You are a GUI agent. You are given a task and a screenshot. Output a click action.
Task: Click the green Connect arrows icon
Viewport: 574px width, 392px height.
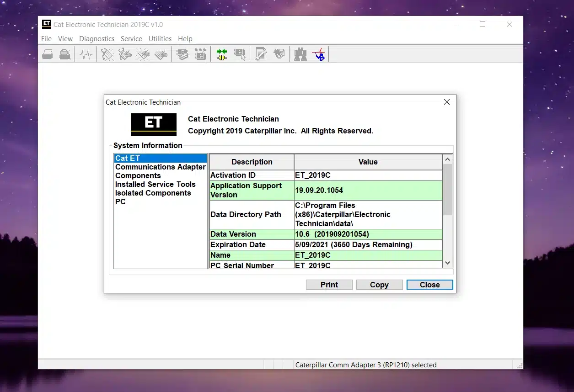click(222, 55)
